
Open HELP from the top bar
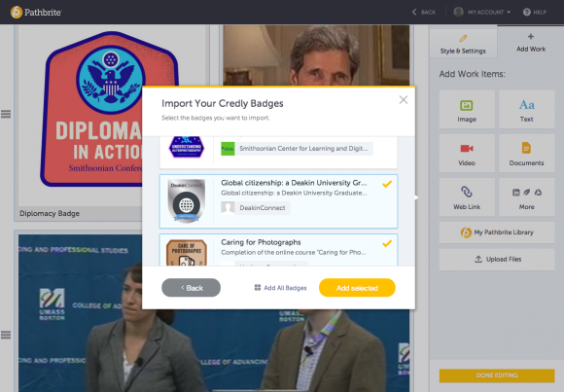[535, 12]
